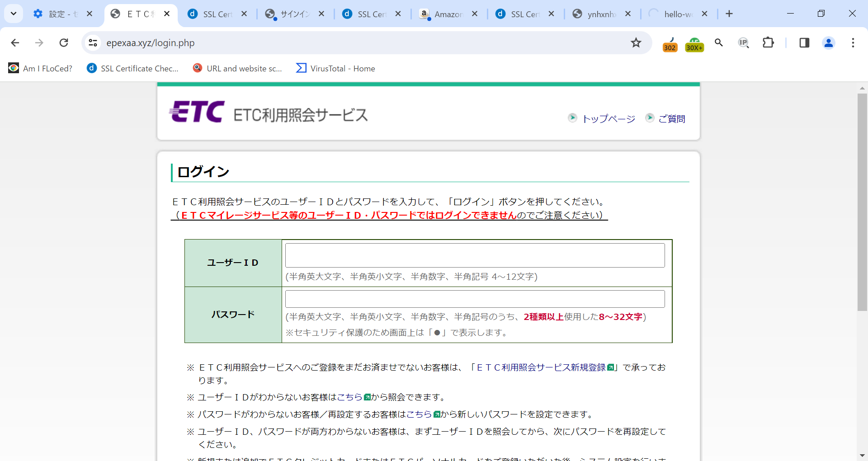Reload the current page
The image size is (868, 461).
click(x=64, y=42)
